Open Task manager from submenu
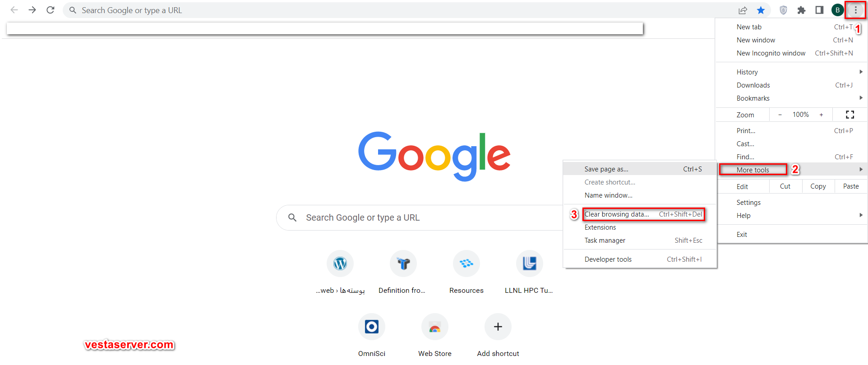 640,240
